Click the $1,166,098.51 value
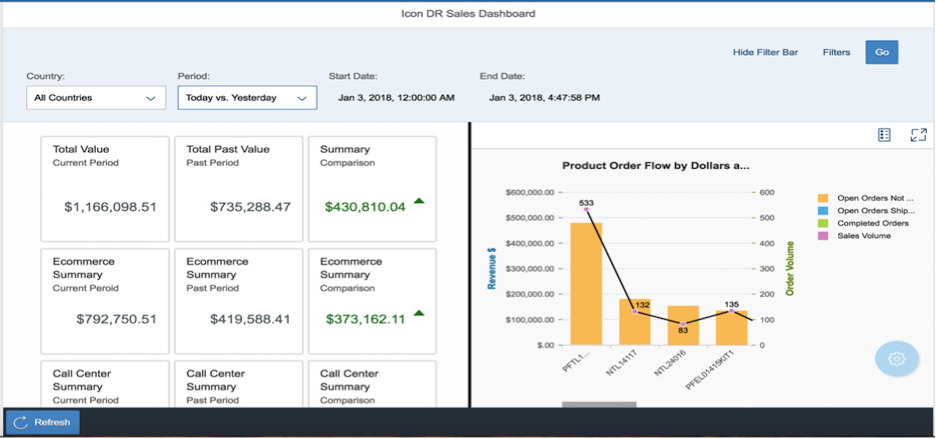936x438 pixels. (110, 207)
